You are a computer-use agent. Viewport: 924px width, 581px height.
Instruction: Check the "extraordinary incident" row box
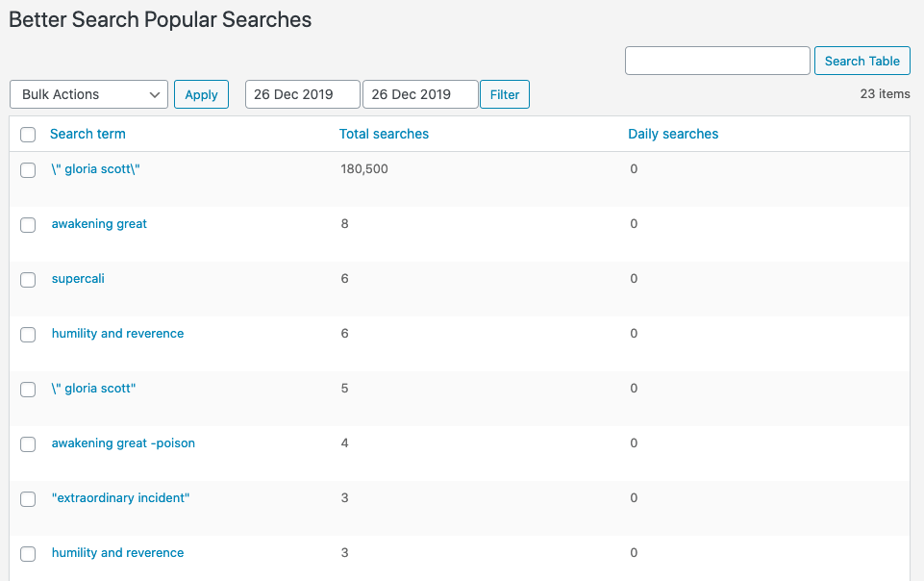[28, 499]
